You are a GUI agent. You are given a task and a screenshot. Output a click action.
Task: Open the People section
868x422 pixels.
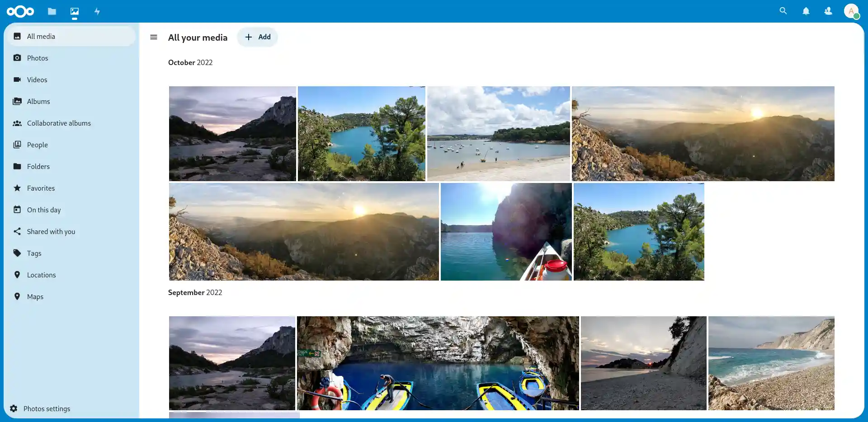click(x=37, y=145)
